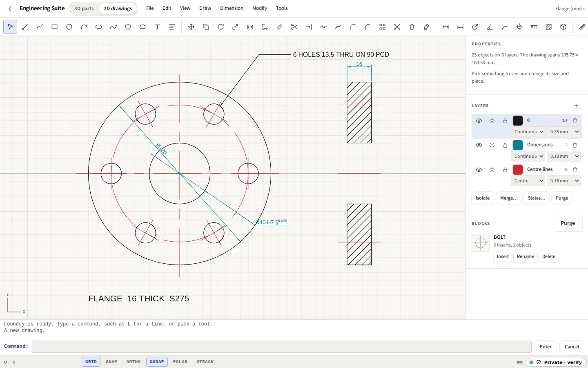
Task: Click the Rotate tool icon
Action: click(x=220, y=27)
